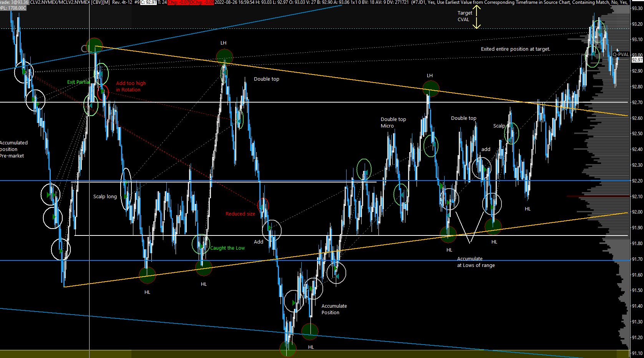Click the red 'DChg: -0.09' header field
Screen dimensions: 644x358
click(x=202, y=2)
